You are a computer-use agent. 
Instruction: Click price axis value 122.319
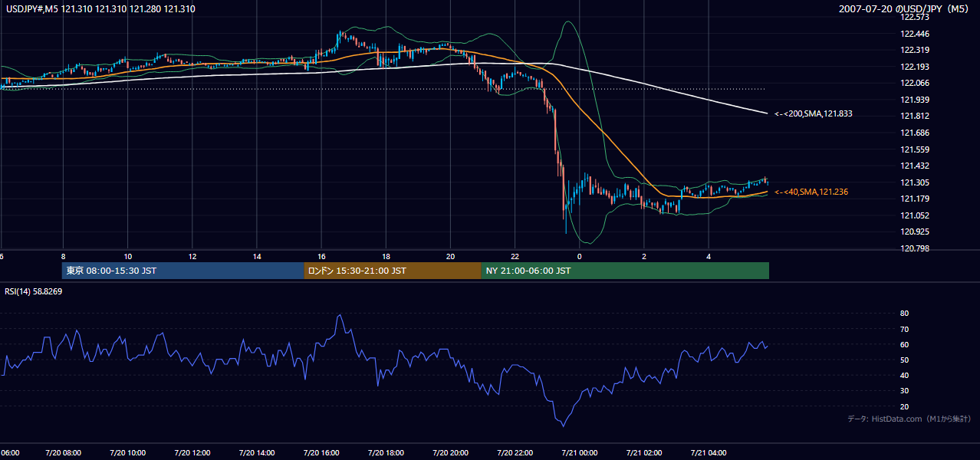[x=916, y=50]
